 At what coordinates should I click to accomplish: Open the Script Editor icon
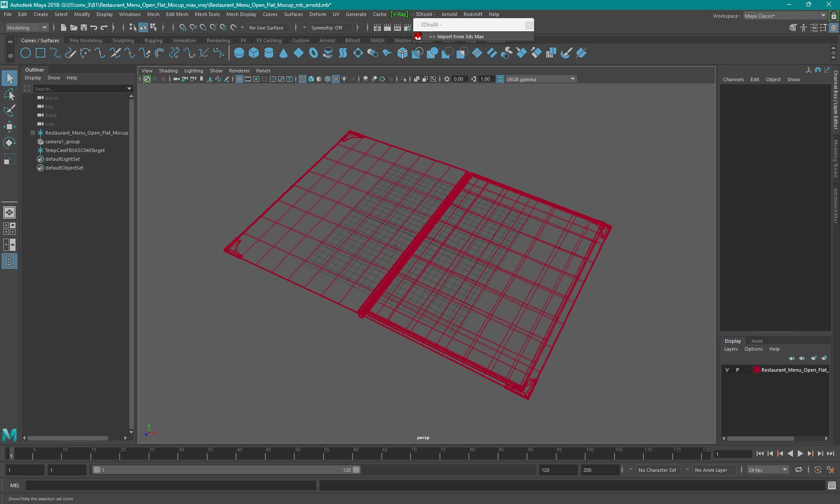[x=832, y=486]
